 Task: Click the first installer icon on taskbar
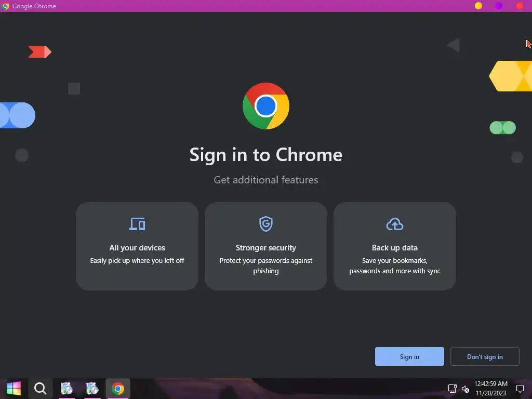(x=67, y=389)
